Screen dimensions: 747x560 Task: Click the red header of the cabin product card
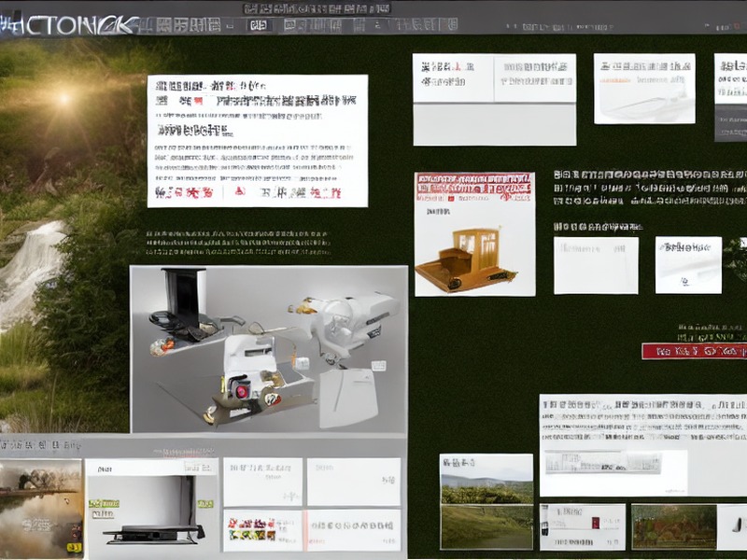point(474,187)
